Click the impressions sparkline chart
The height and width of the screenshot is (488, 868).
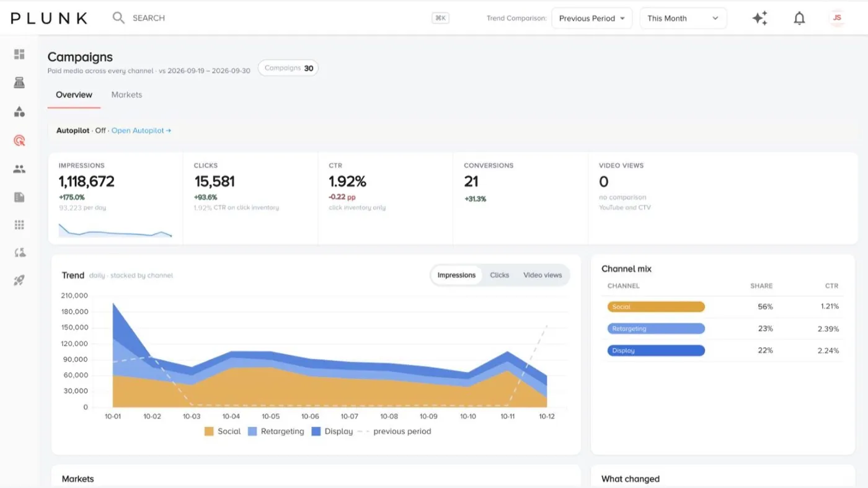click(115, 230)
